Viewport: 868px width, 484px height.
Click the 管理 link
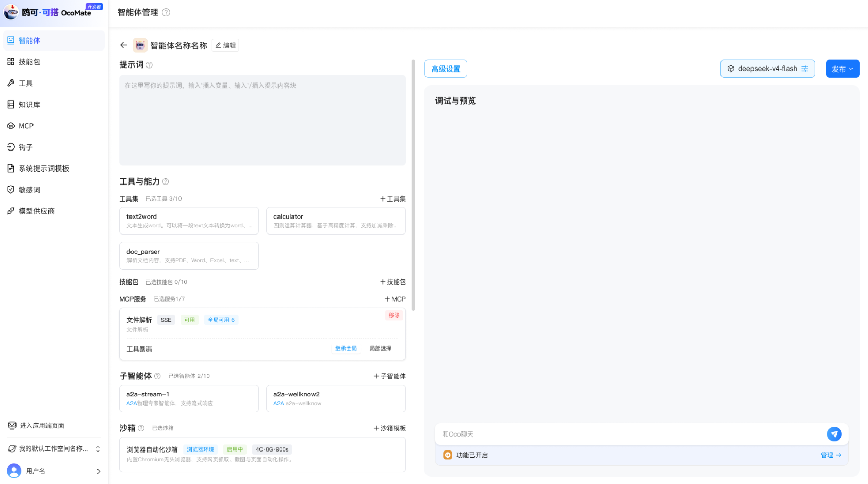click(x=830, y=455)
